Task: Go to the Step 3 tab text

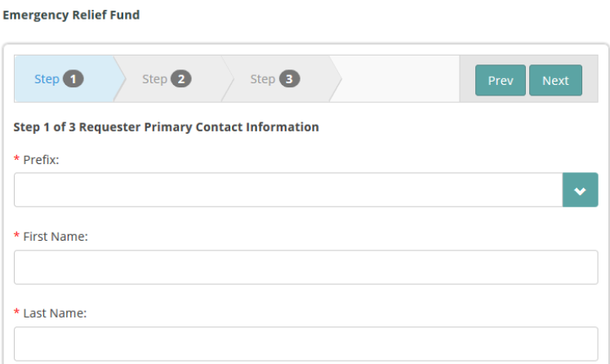Action: tap(262, 79)
